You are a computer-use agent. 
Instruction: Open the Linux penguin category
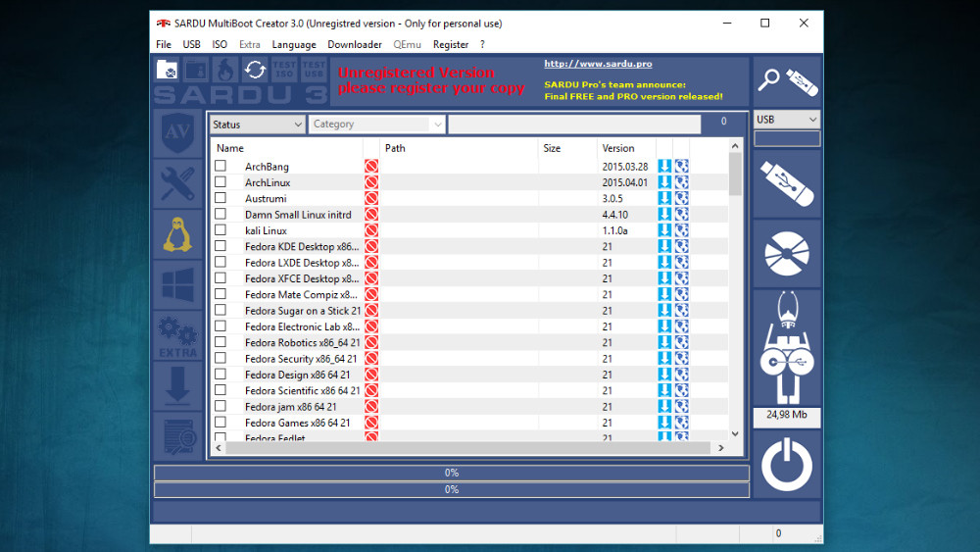(177, 234)
